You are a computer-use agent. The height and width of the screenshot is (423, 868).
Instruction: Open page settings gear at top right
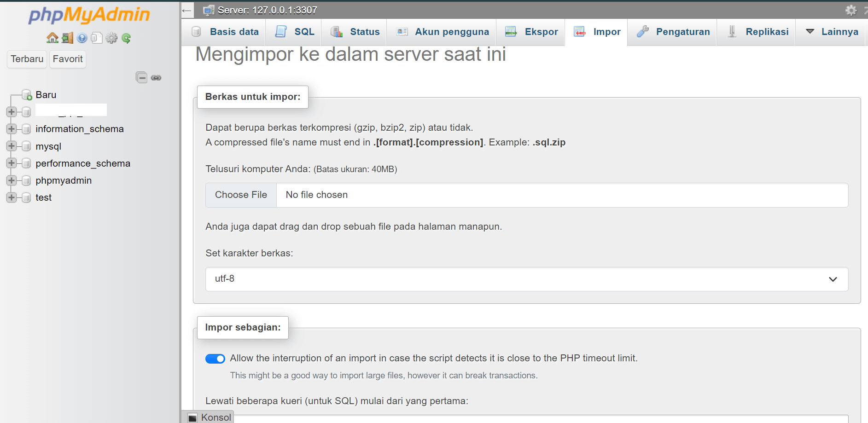(851, 10)
